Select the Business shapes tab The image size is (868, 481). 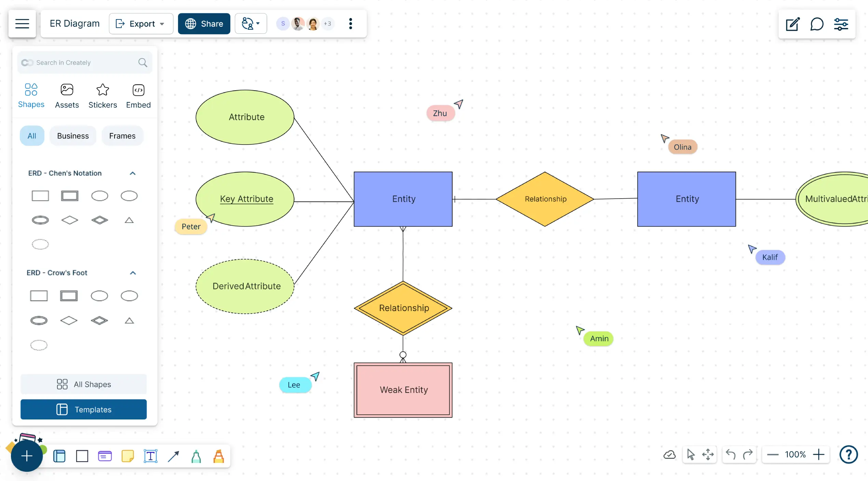pyautogui.click(x=72, y=136)
